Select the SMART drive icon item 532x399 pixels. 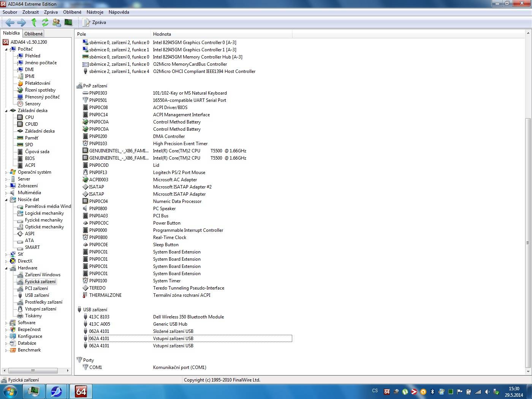coord(20,247)
